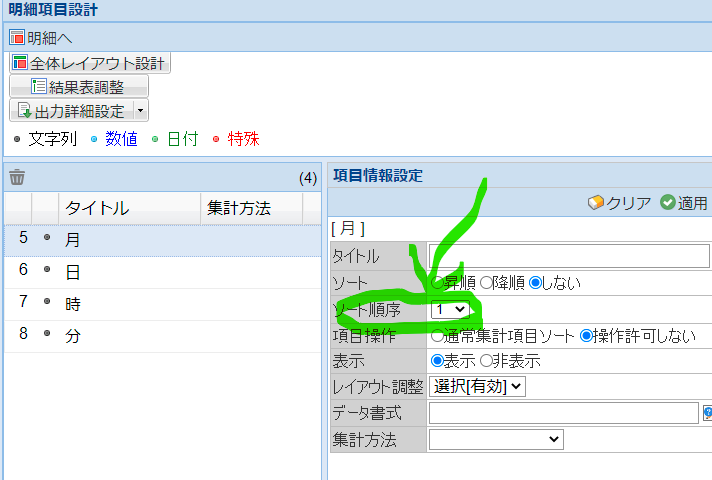The width and height of the screenshot is (712, 480).
Task: Click the データ書式 help icon
Action: pyautogui.click(x=707, y=413)
